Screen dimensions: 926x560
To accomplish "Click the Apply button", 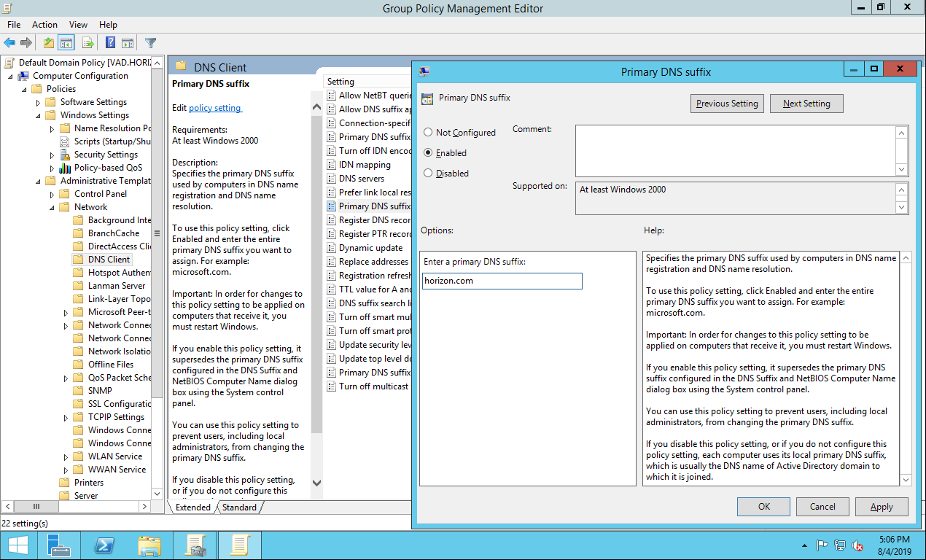I will click(881, 507).
